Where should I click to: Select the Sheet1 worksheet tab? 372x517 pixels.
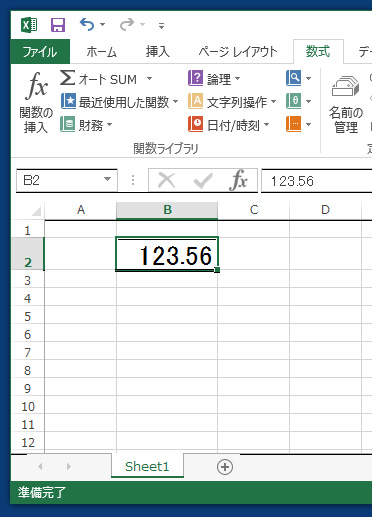[x=147, y=466]
